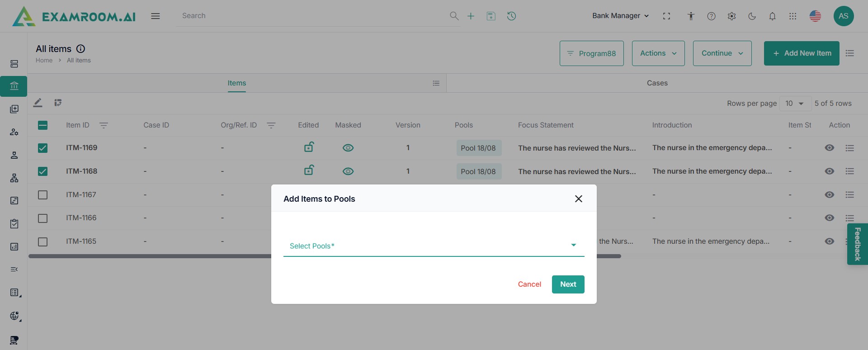Select the Items tab
This screenshot has height=350, width=868.
(236, 83)
